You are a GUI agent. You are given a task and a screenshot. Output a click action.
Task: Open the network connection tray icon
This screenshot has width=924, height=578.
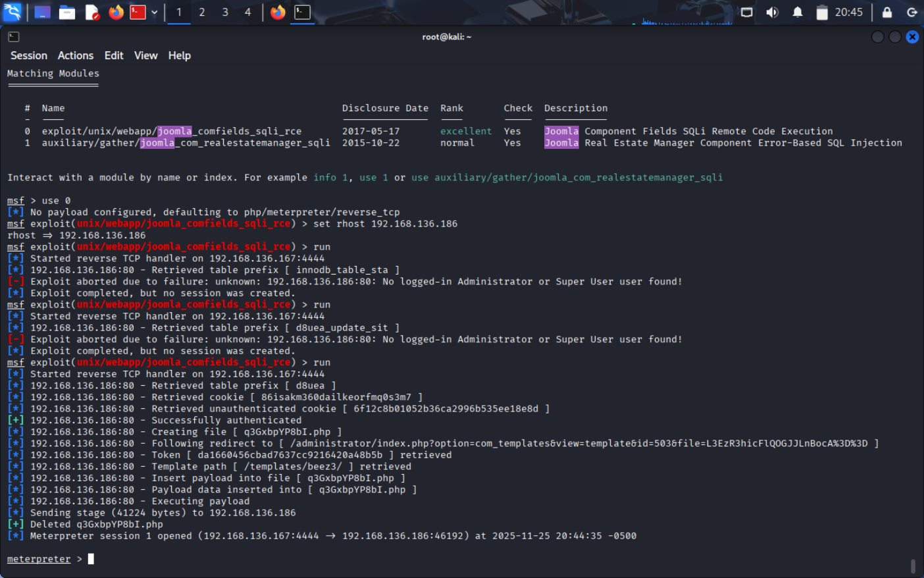(x=746, y=12)
